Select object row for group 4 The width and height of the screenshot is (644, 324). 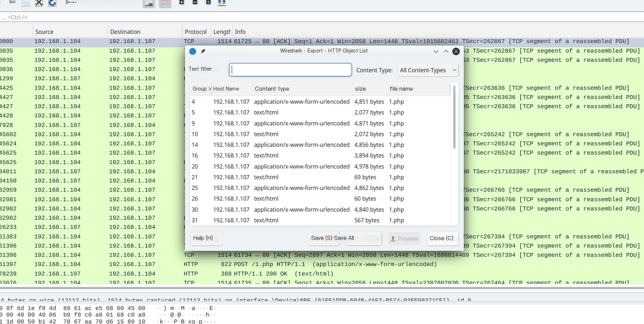320,102
